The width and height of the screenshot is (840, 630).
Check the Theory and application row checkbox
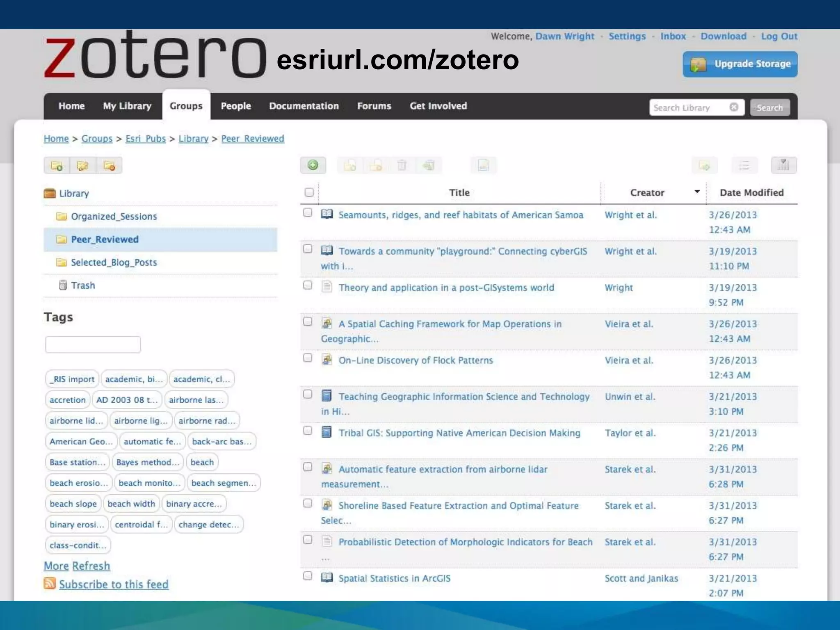pos(308,285)
